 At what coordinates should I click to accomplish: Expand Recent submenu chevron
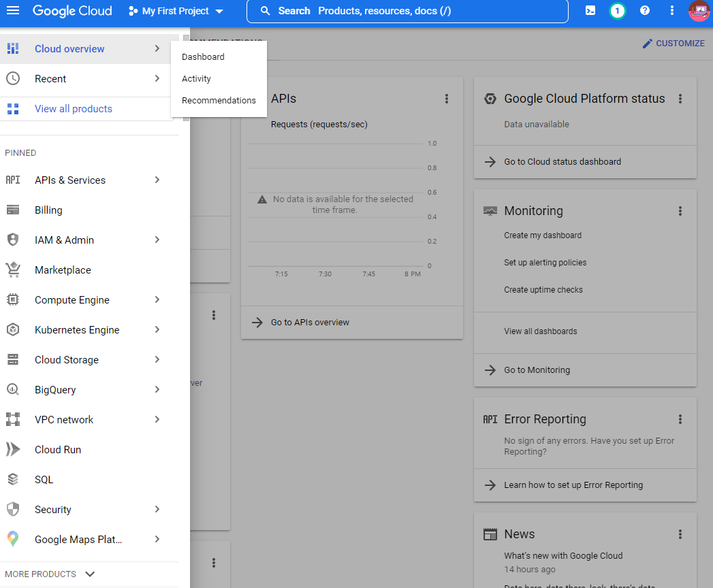(157, 78)
